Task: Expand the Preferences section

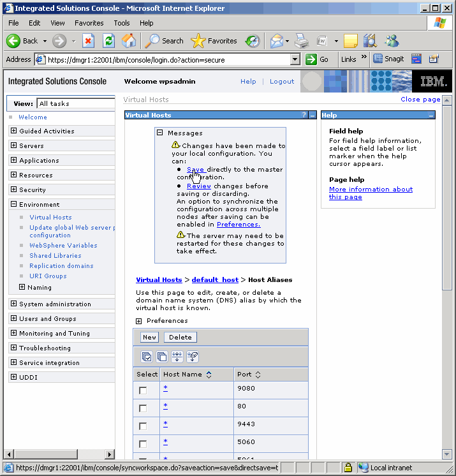Action: tap(138, 321)
